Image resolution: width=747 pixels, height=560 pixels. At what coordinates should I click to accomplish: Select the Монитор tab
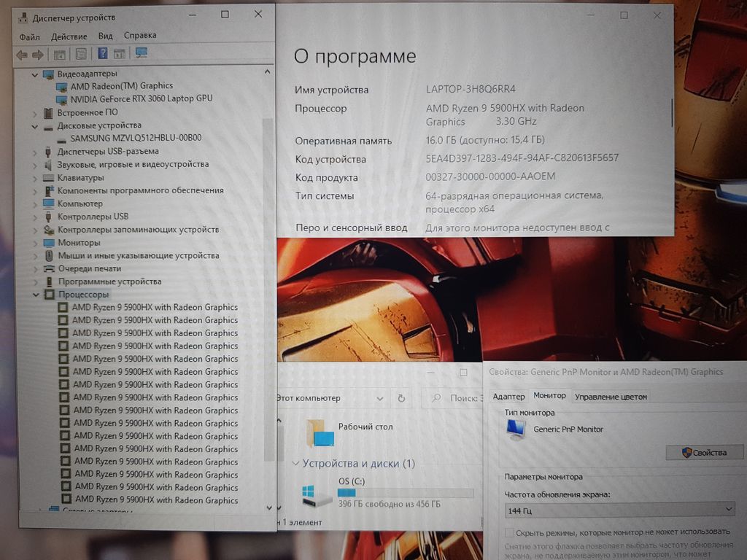[x=549, y=395]
